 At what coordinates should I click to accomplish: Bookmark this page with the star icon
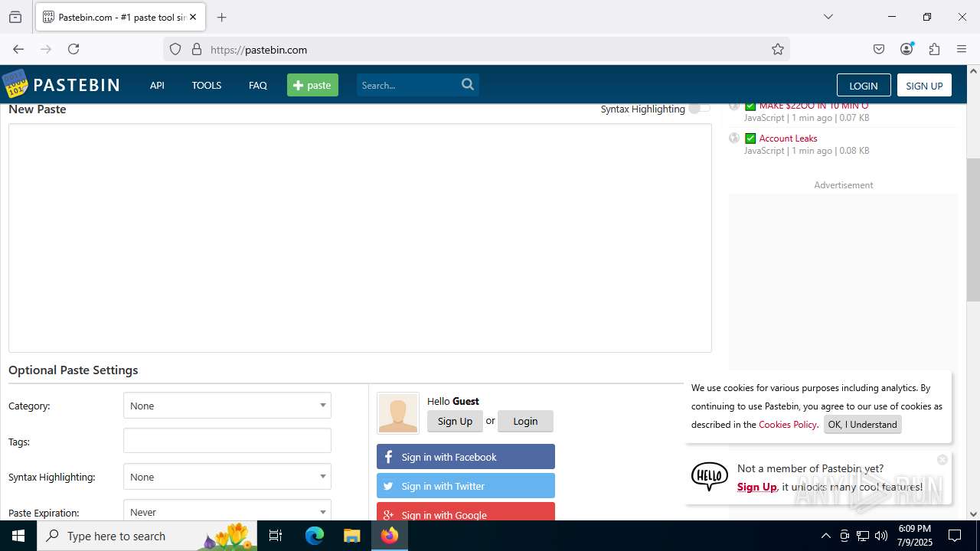click(778, 49)
